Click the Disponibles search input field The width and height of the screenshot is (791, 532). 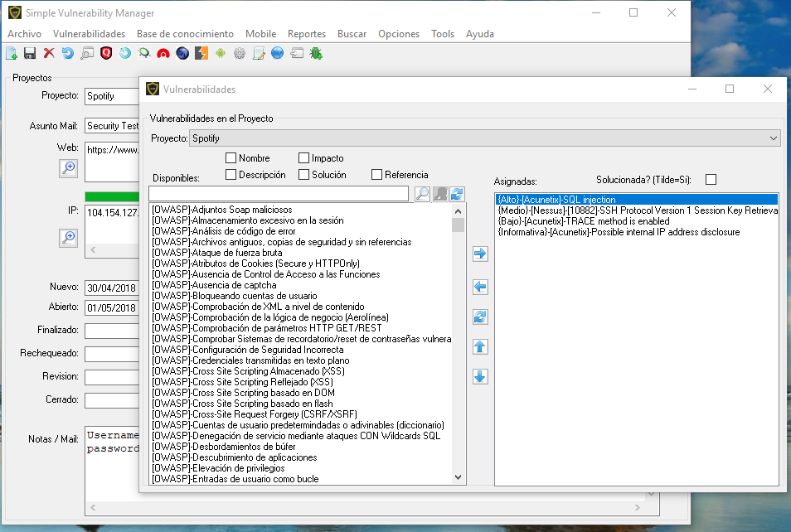pos(279,194)
